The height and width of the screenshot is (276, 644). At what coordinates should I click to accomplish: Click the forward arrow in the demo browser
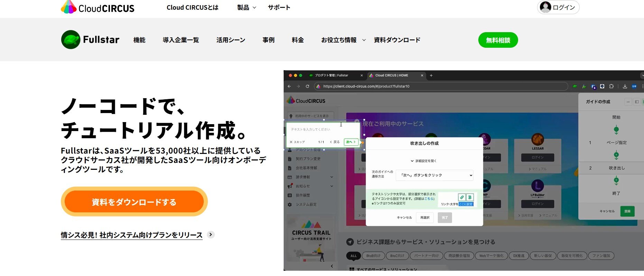298,86
